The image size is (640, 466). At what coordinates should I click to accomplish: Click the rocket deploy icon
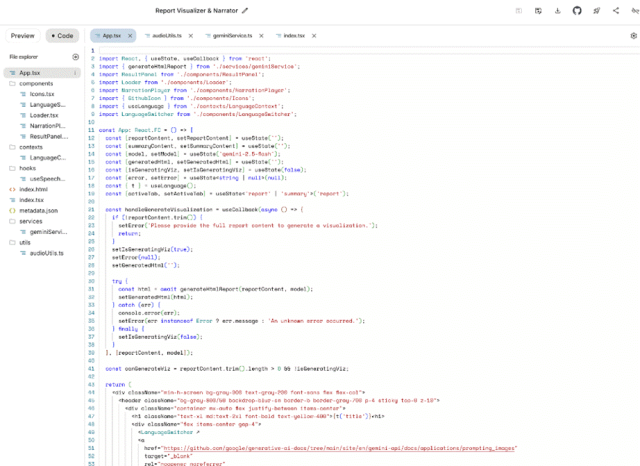click(x=596, y=11)
